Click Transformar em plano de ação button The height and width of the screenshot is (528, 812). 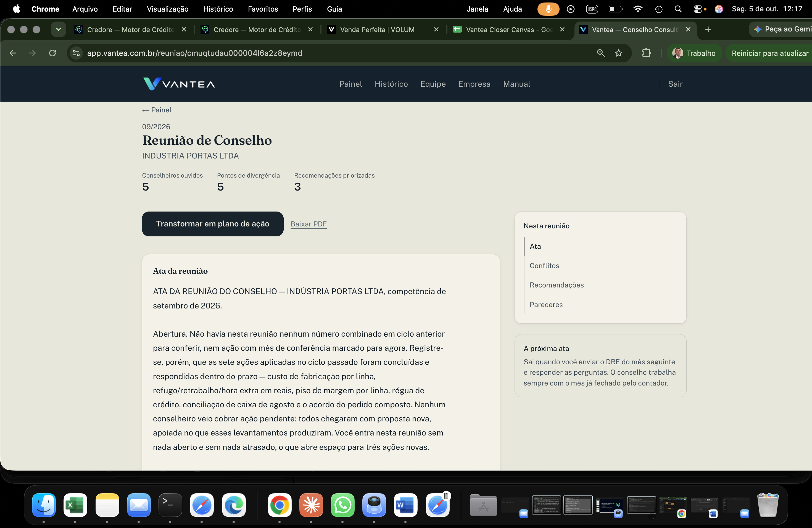click(213, 224)
